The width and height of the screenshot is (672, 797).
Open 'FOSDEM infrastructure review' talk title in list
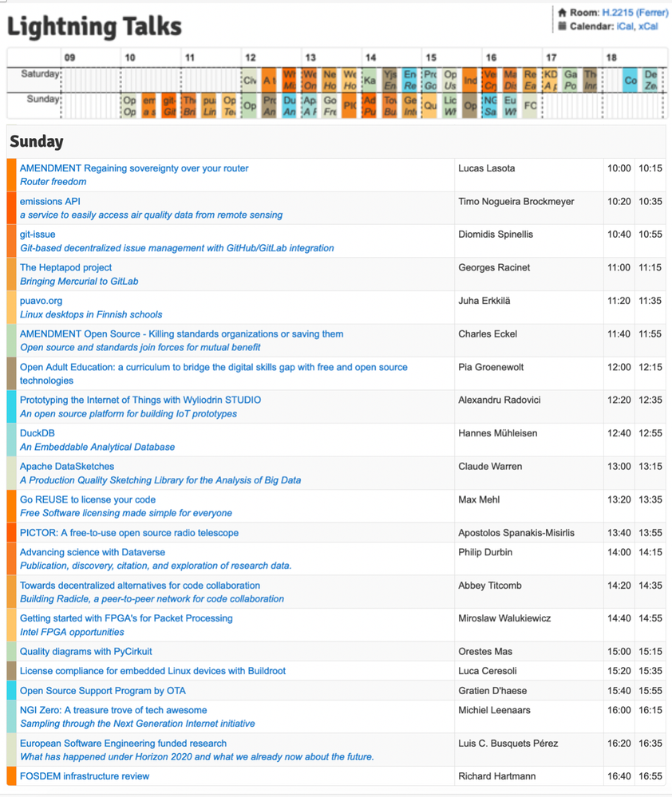tap(85, 776)
